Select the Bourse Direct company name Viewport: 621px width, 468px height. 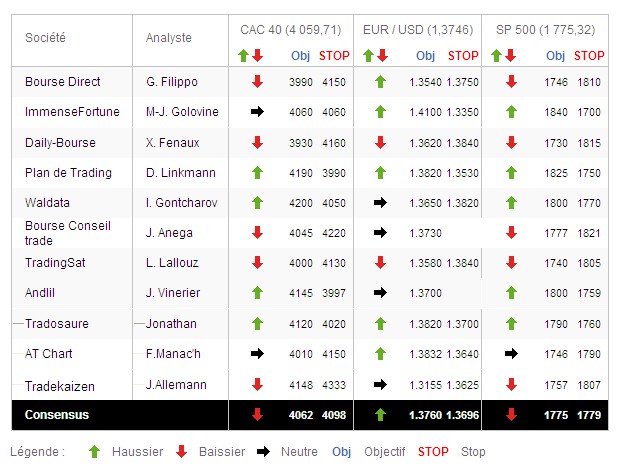(63, 82)
